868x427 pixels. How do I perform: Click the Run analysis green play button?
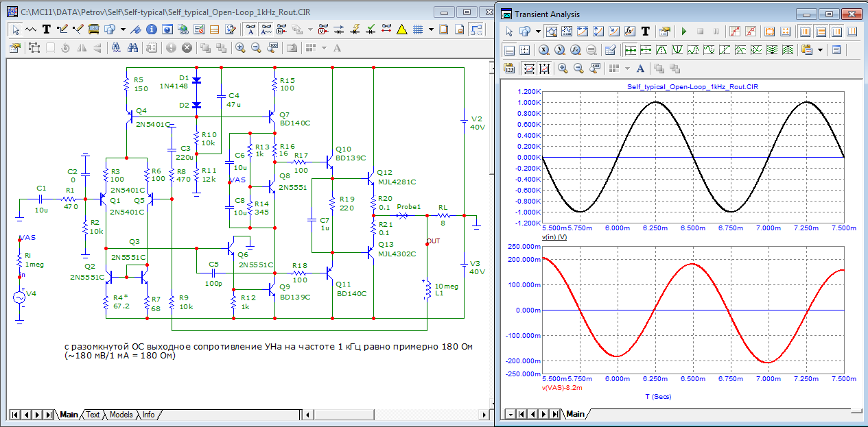pos(683,32)
